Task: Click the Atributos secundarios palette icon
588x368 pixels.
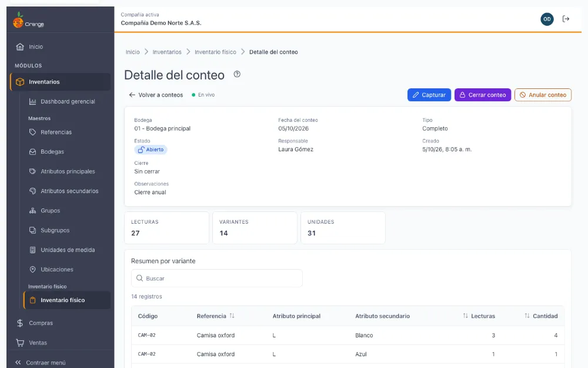Action: click(x=32, y=191)
